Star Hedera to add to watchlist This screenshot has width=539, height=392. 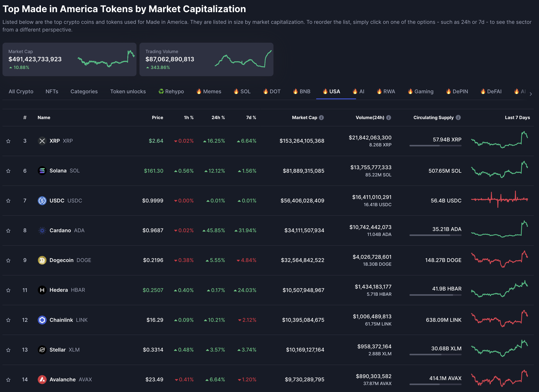point(8,290)
